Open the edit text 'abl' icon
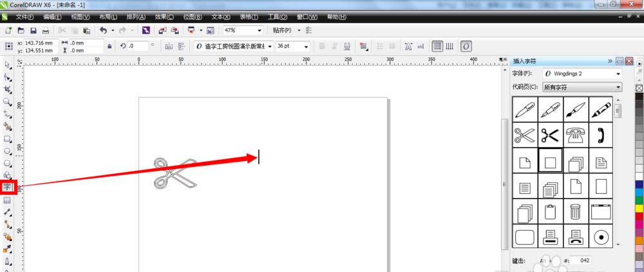Screen dimensions: 644x272 click(421, 46)
